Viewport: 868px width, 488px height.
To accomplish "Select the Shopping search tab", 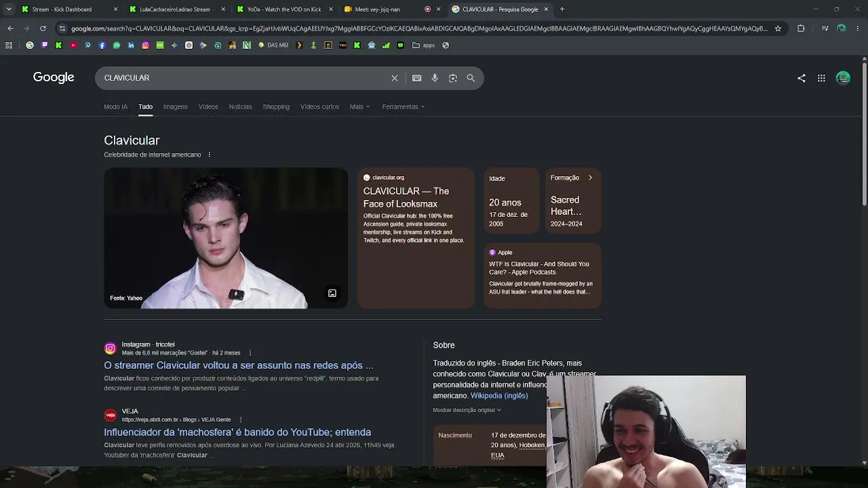I will 276,106.
